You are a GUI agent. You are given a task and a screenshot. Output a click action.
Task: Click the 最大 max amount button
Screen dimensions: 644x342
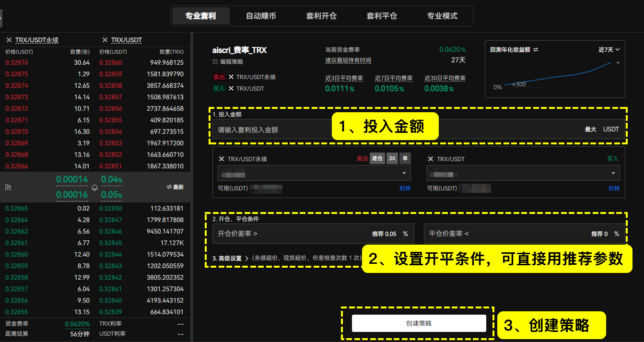[590, 130]
